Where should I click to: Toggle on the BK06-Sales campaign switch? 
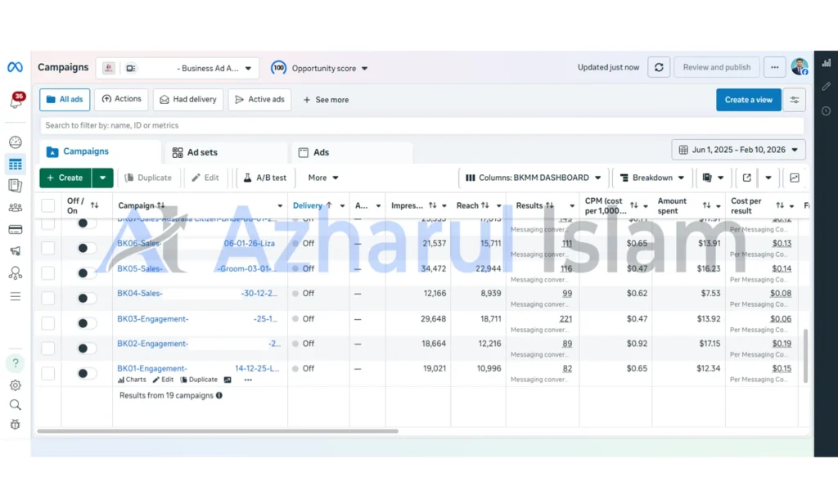[x=86, y=248]
